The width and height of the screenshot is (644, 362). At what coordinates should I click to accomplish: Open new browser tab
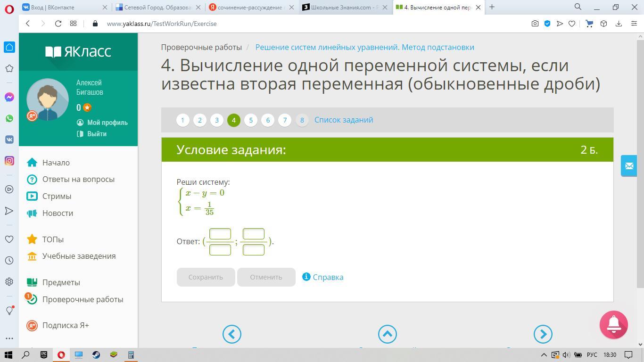click(492, 7)
